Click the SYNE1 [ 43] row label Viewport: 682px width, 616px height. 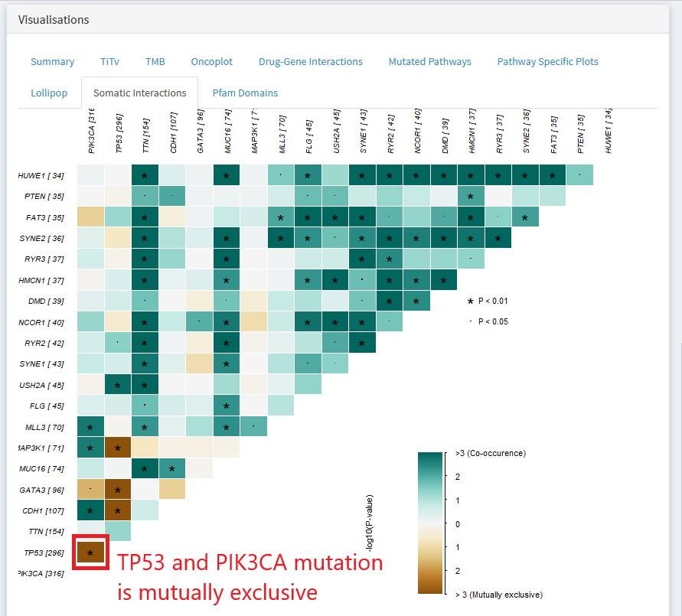pyautogui.click(x=41, y=364)
